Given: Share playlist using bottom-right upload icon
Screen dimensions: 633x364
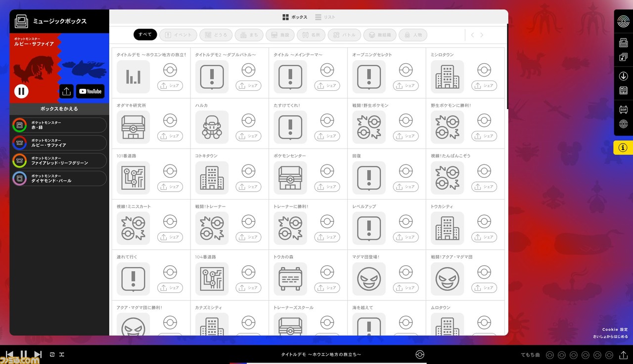Looking at the screenshot, I should pyautogui.click(x=623, y=355).
